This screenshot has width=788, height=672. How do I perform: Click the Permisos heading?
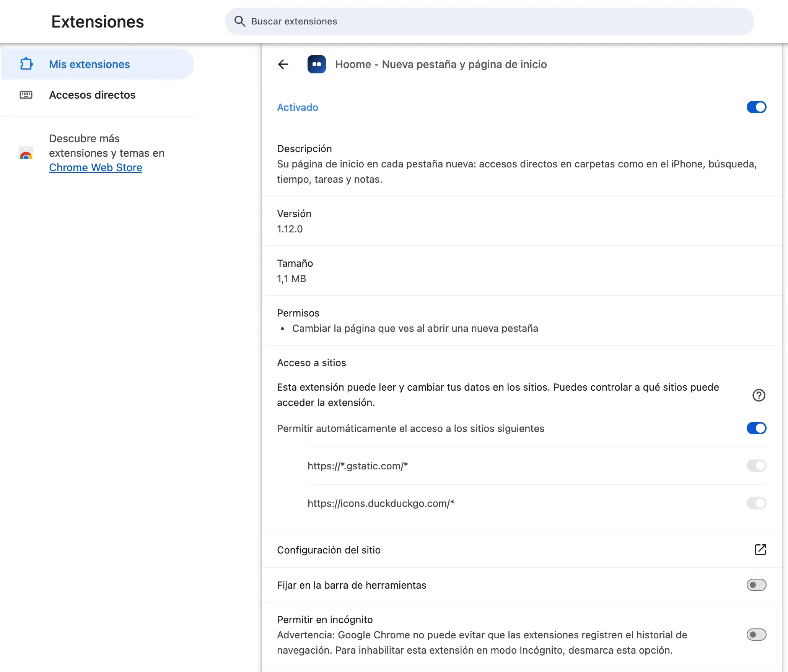pyautogui.click(x=298, y=313)
